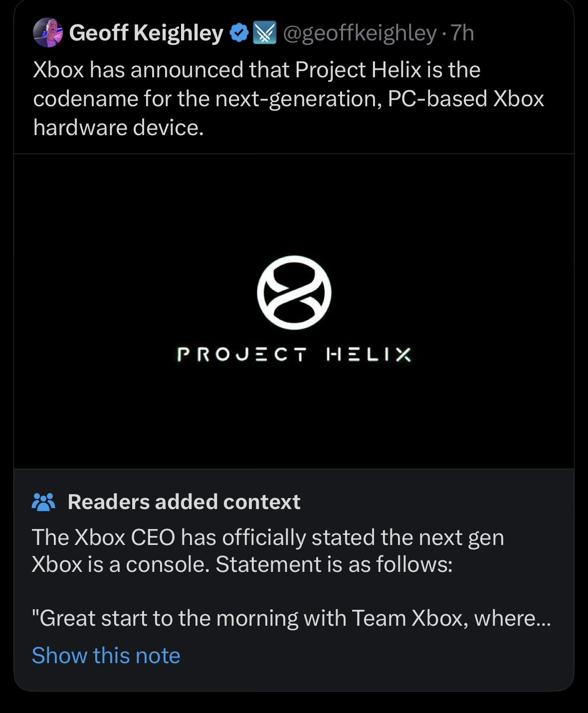Open the @geoffkeighley handle
The image size is (588, 713).
click(x=360, y=33)
